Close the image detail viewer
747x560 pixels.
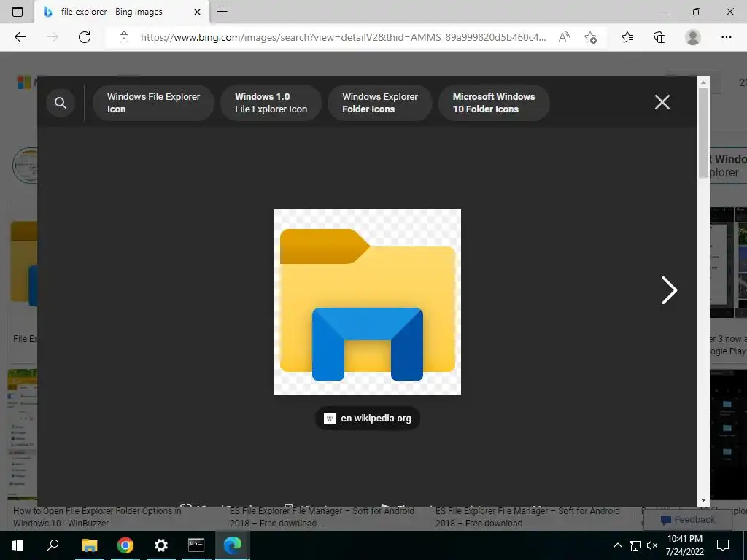pyautogui.click(x=662, y=102)
